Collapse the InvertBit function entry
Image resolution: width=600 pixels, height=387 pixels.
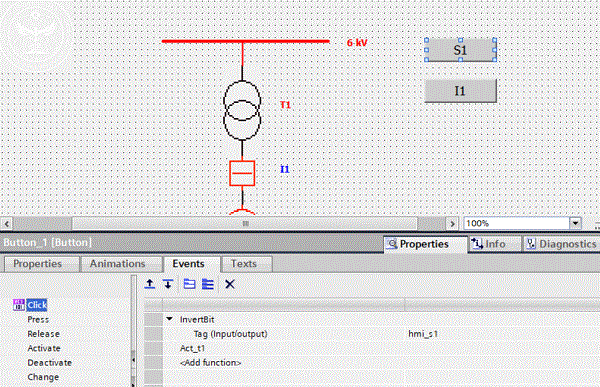click(x=170, y=319)
